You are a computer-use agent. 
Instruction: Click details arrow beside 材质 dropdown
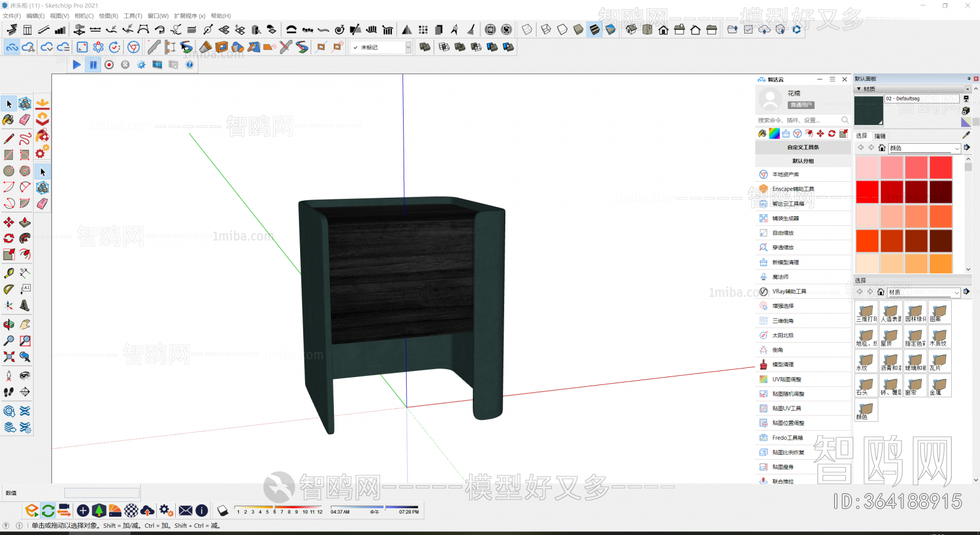tap(967, 292)
